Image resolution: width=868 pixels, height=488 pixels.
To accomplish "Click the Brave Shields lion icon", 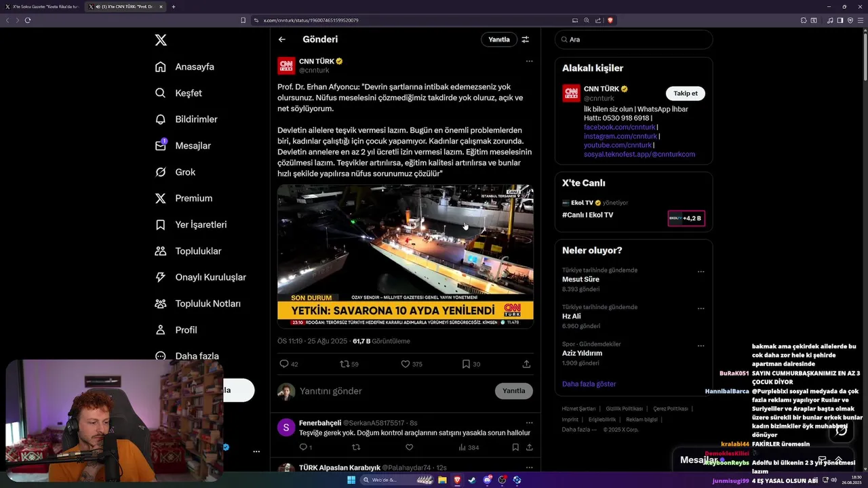I will pos(610,20).
